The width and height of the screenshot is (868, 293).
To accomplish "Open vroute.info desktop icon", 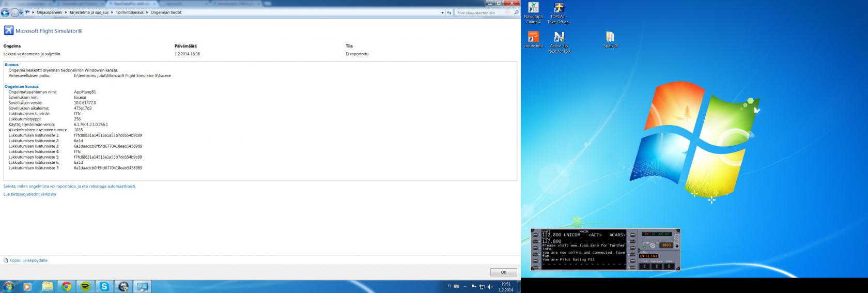I will coord(533,40).
